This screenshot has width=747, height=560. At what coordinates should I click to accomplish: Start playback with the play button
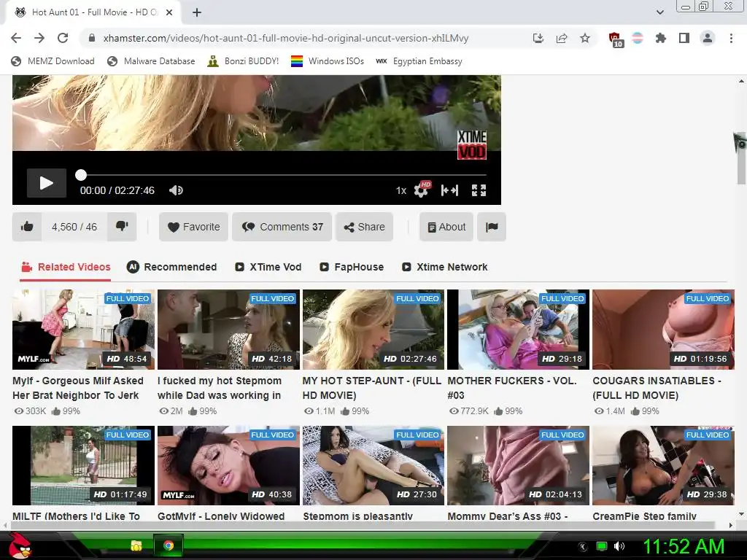(46, 183)
